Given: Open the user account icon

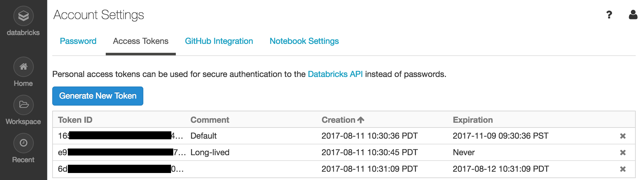Looking at the screenshot, I should click(x=633, y=15).
